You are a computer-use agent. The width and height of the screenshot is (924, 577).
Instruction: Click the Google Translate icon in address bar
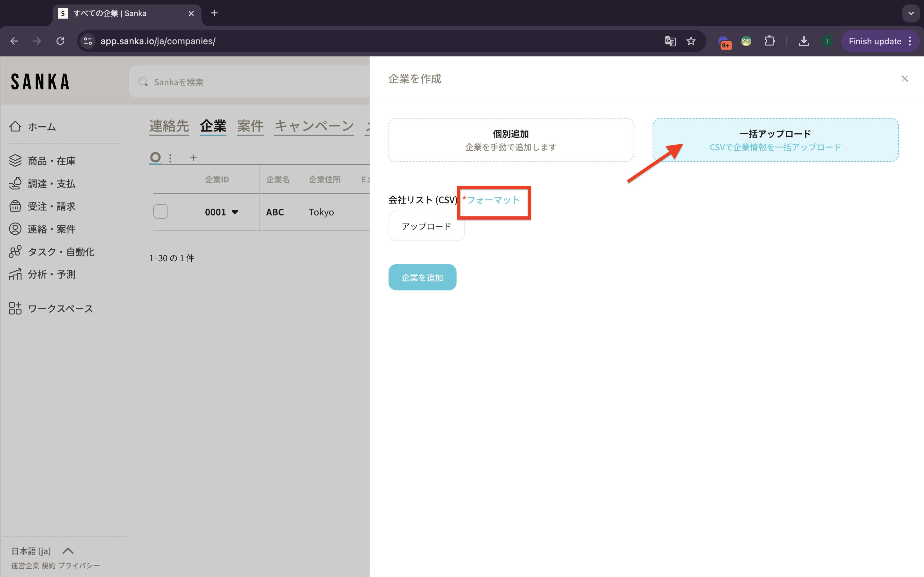670,41
